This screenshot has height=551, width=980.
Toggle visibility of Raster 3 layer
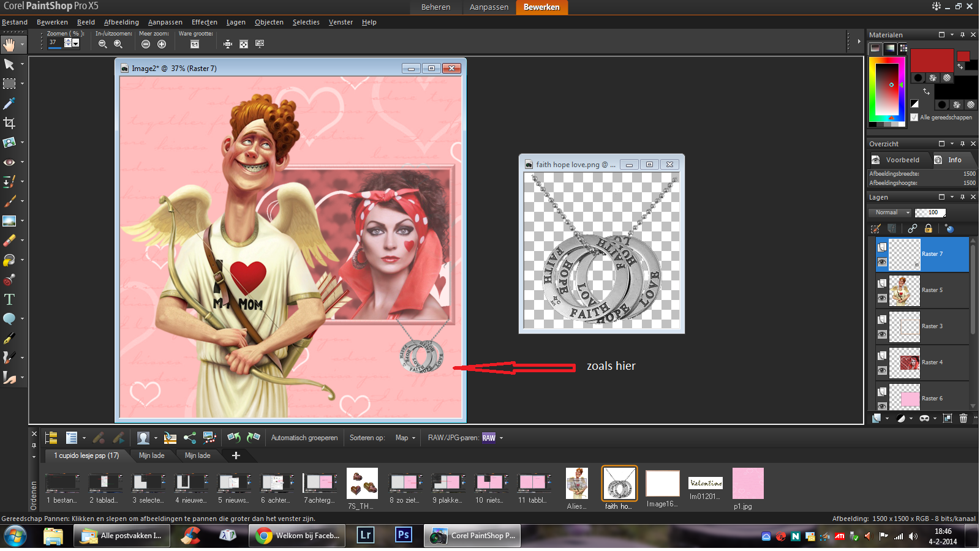882,335
